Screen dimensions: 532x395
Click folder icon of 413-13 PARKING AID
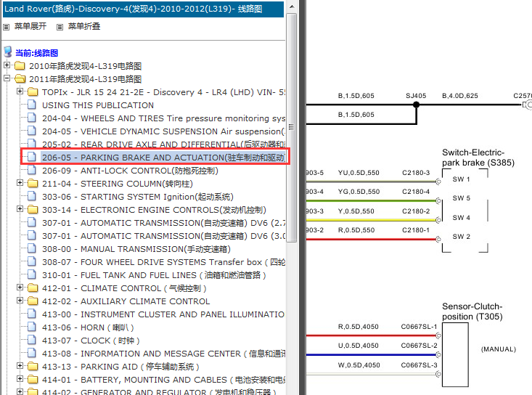tap(33, 366)
